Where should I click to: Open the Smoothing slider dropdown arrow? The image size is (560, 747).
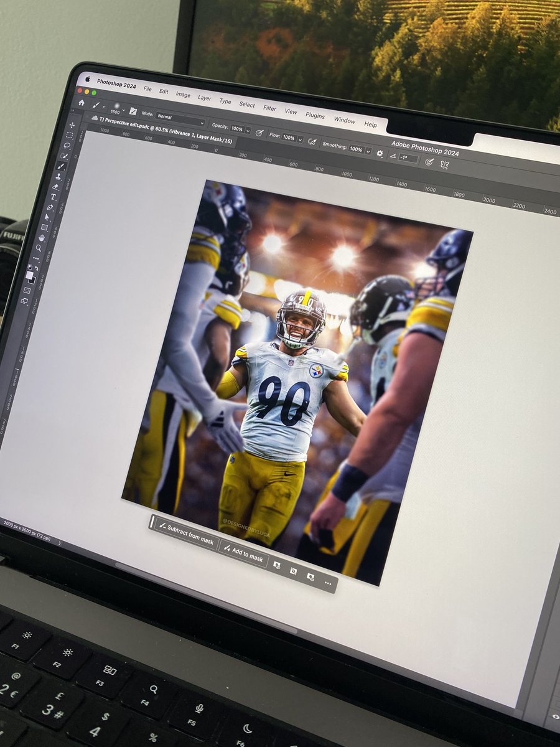click(368, 151)
